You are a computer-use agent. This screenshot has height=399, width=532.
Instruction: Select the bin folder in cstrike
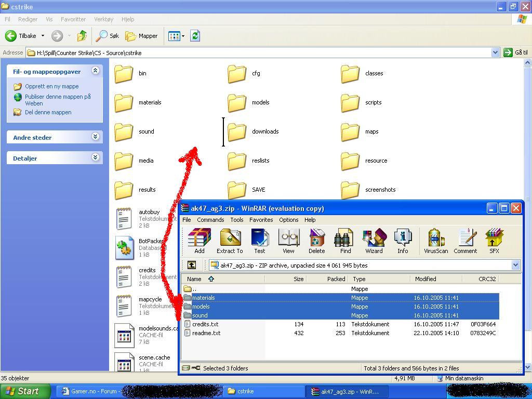point(130,73)
